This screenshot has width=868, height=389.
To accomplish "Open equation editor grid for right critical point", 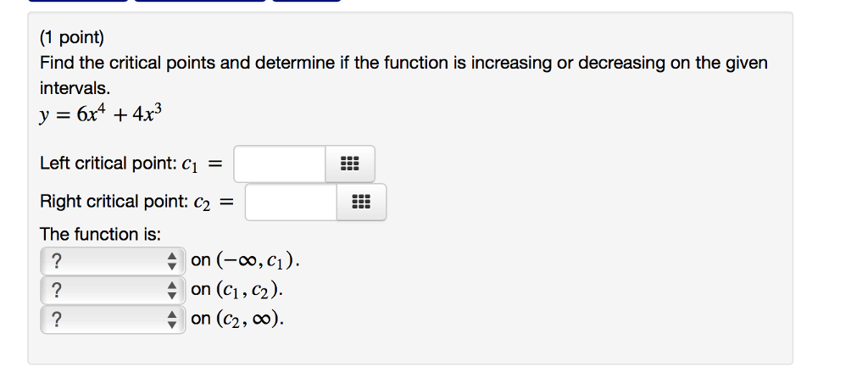I will (361, 202).
